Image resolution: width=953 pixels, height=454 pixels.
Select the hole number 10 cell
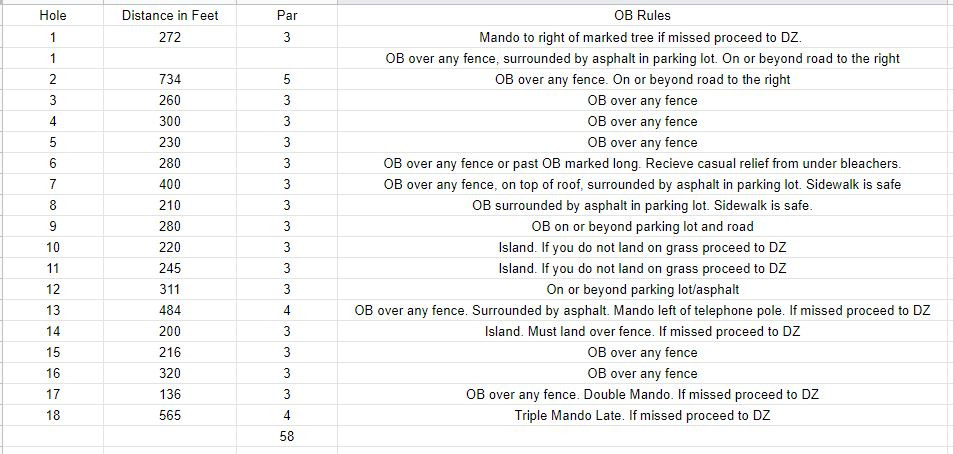[x=53, y=247]
